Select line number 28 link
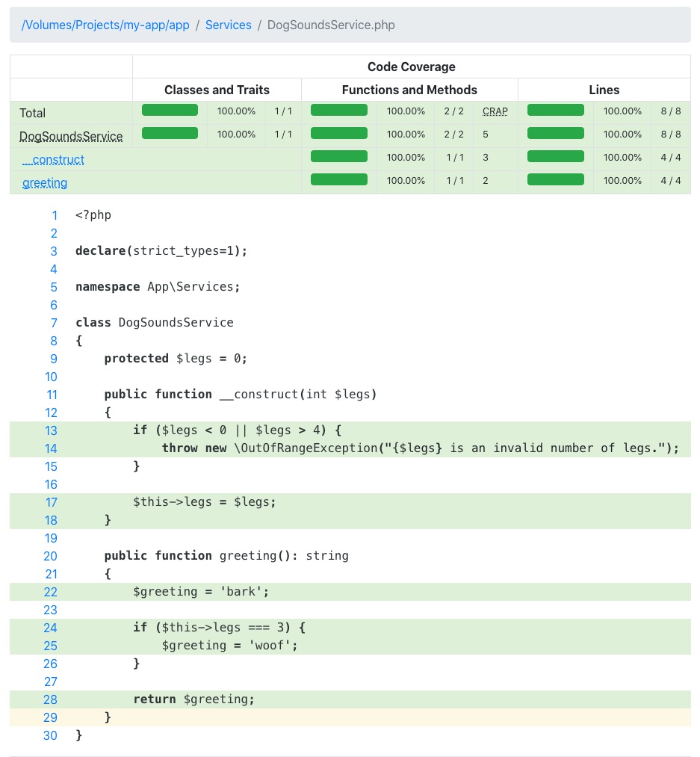The image size is (700, 757). tap(51, 699)
